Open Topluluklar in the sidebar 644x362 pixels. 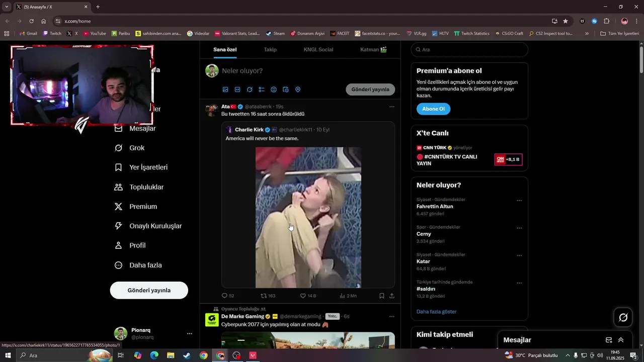click(x=139, y=187)
